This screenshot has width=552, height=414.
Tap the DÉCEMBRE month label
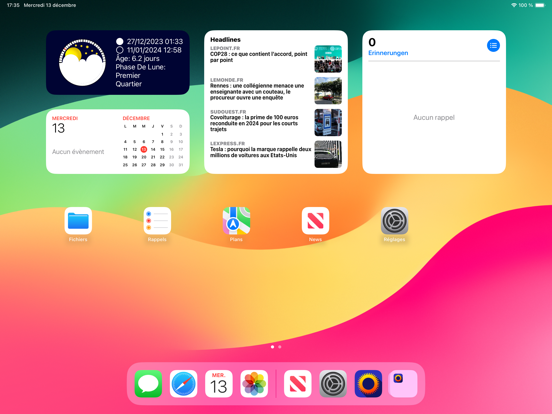136,118
